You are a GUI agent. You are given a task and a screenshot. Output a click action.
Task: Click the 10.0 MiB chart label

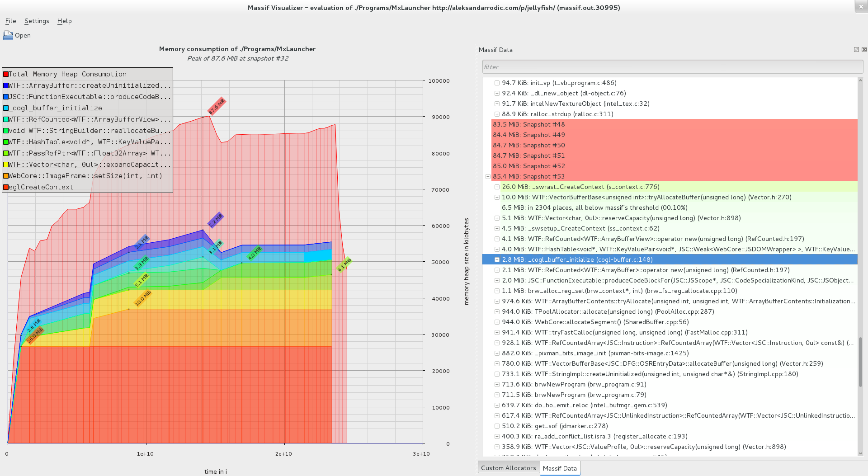pos(143,298)
